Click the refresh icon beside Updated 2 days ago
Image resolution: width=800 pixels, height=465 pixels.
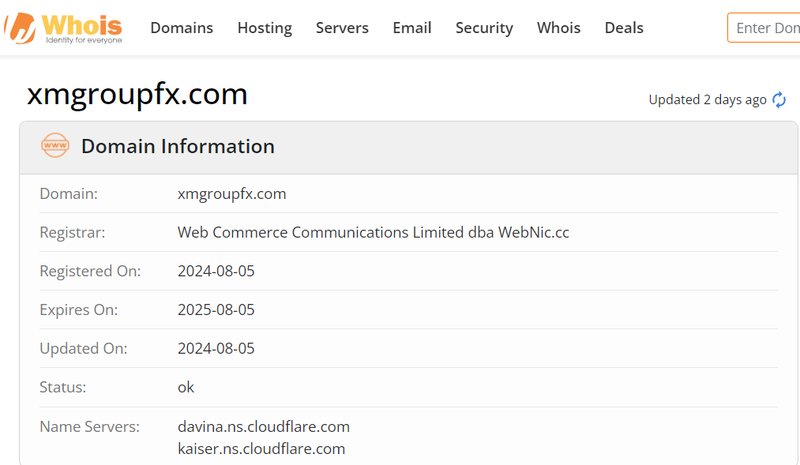[x=779, y=100]
